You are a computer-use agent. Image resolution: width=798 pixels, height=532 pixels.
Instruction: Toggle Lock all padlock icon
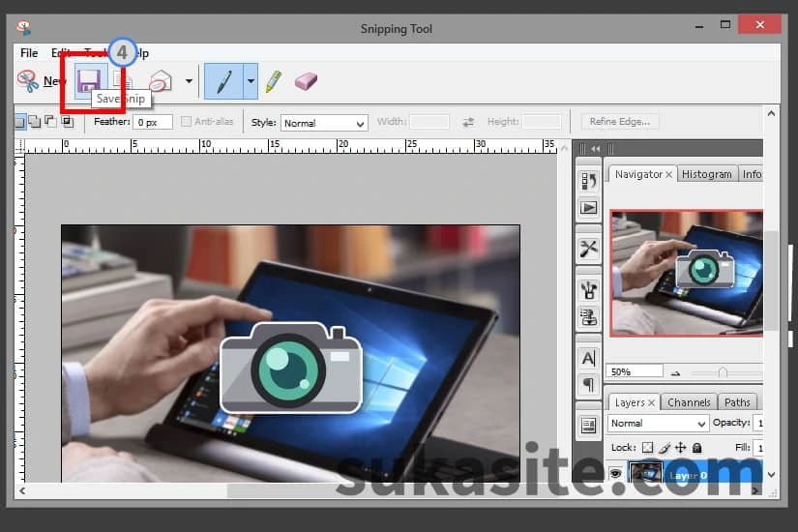coord(697,448)
